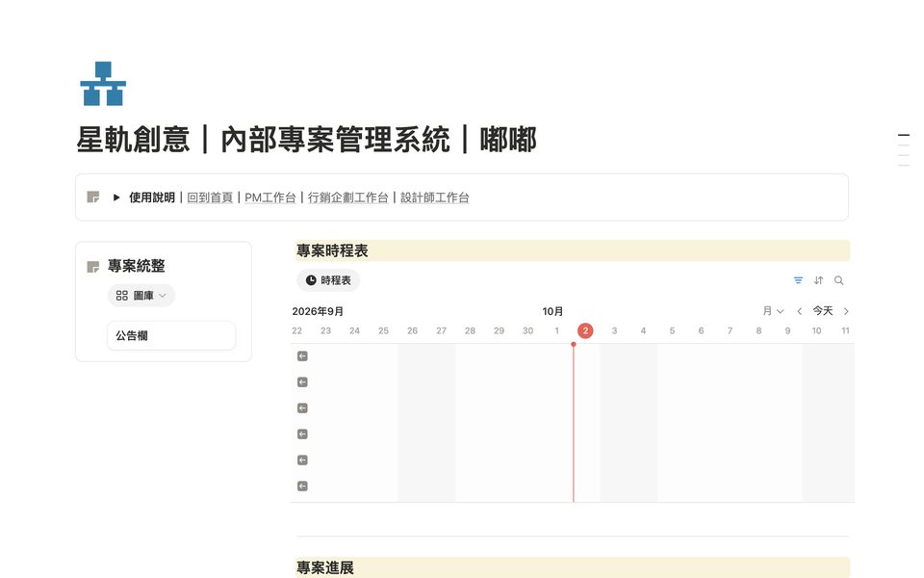Click the 專案時程表 heading
This screenshot has width=924, height=578.
332,250
